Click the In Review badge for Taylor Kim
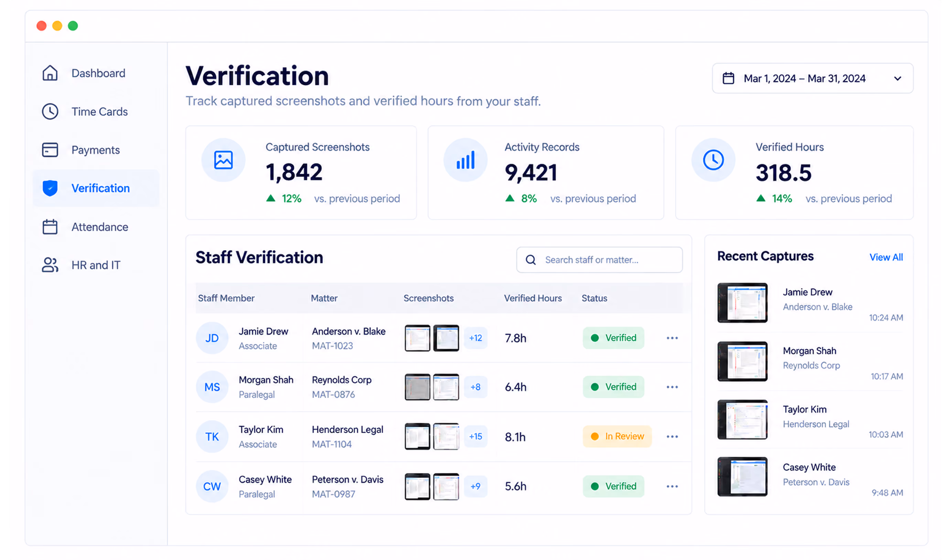This screenshot has height=560, width=951. pyautogui.click(x=617, y=436)
